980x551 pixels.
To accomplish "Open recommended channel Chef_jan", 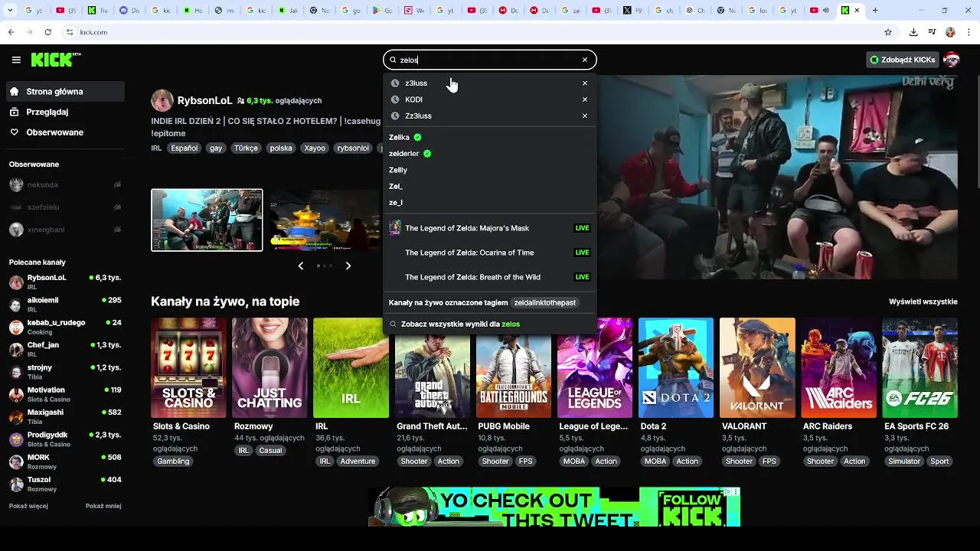I will tap(65, 349).
